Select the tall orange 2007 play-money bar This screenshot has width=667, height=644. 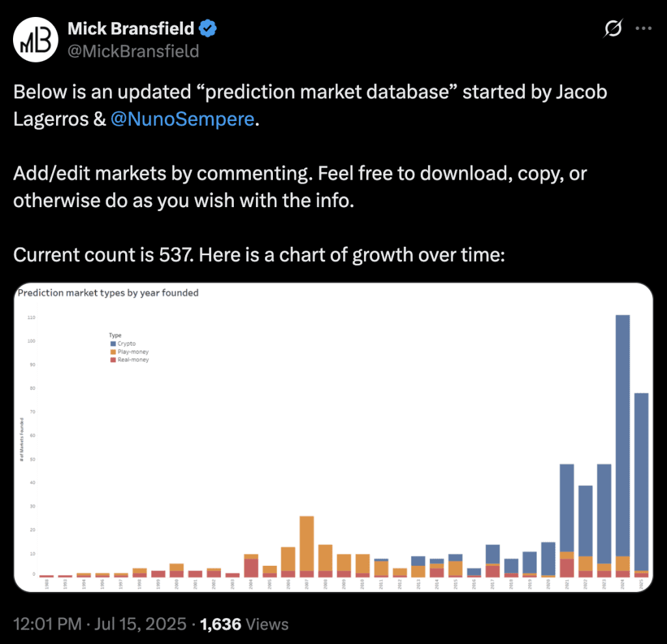[307, 544]
